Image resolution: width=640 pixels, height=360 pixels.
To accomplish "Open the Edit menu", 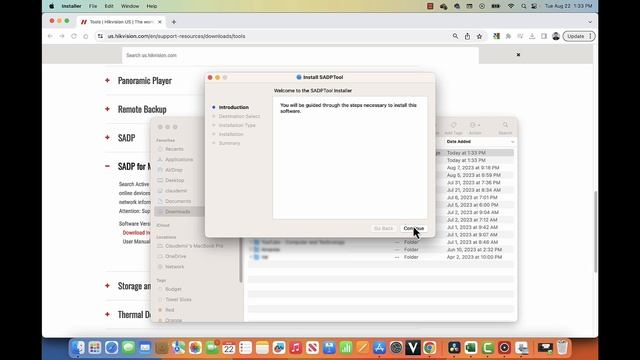I will [x=109, y=6].
